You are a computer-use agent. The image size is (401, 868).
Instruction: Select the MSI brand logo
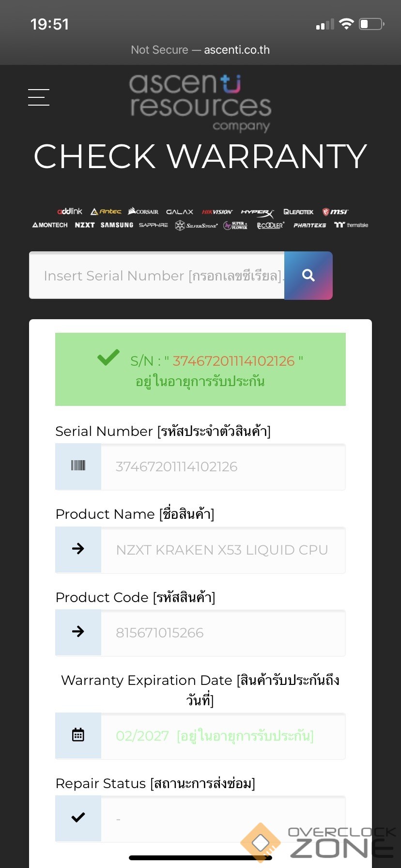[335, 212]
